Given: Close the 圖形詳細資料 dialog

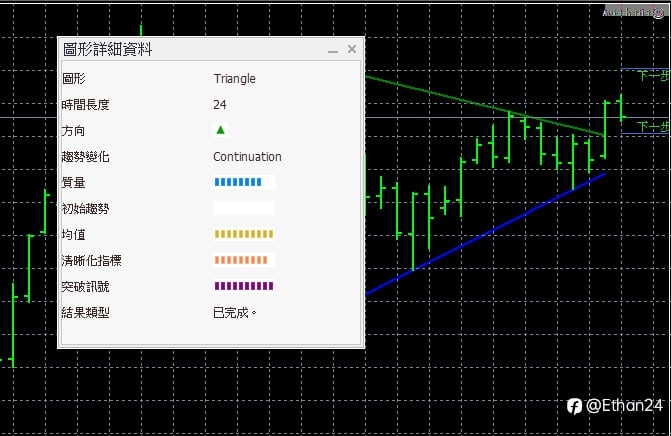Looking at the screenshot, I should (x=352, y=49).
